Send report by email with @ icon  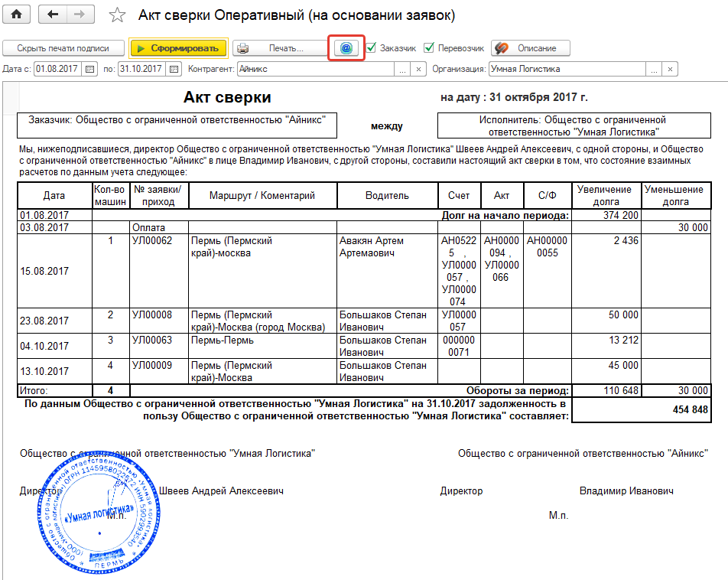click(346, 48)
